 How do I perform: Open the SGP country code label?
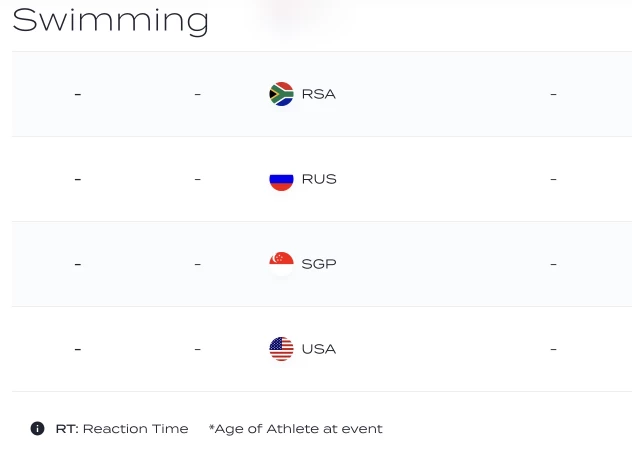coord(319,264)
